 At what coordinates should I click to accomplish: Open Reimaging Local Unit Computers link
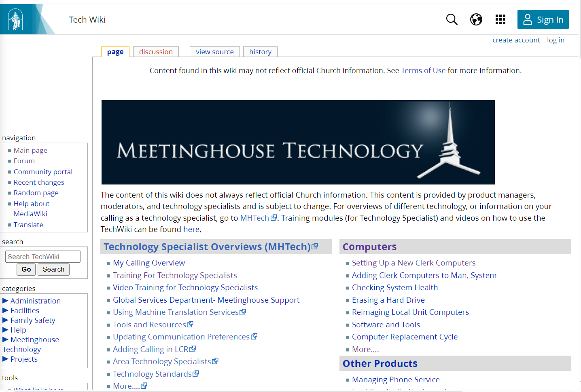[x=410, y=312]
